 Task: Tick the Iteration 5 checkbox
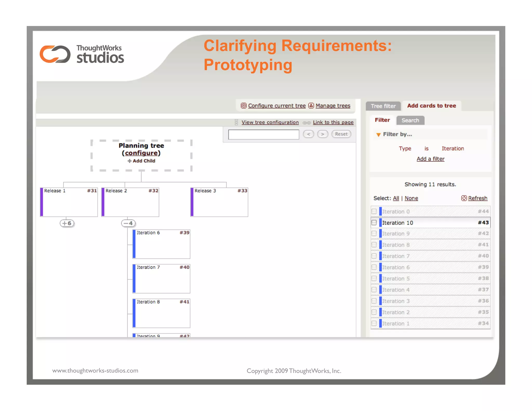tap(374, 278)
